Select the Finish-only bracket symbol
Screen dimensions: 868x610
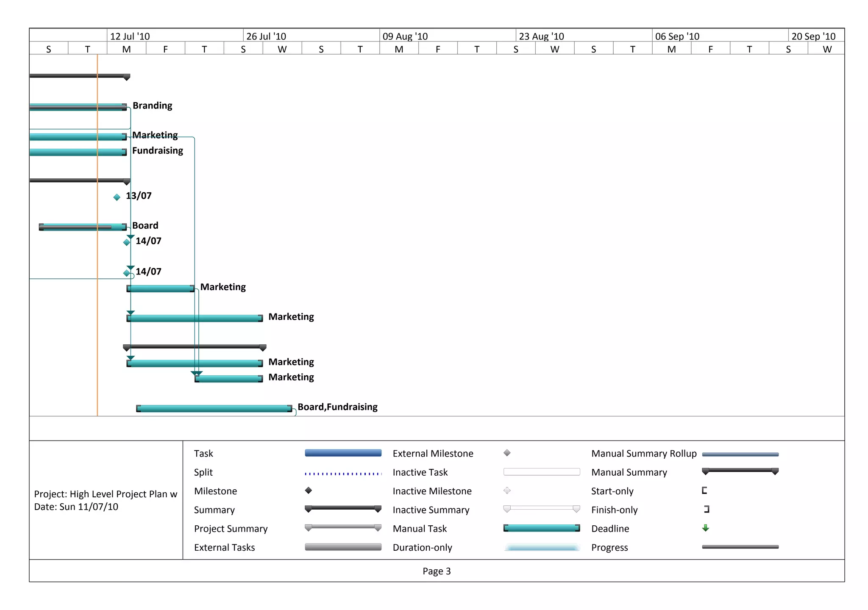click(x=707, y=509)
